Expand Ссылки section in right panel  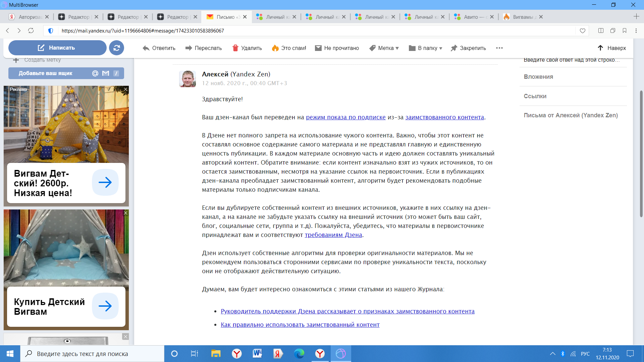(x=535, y=96)
